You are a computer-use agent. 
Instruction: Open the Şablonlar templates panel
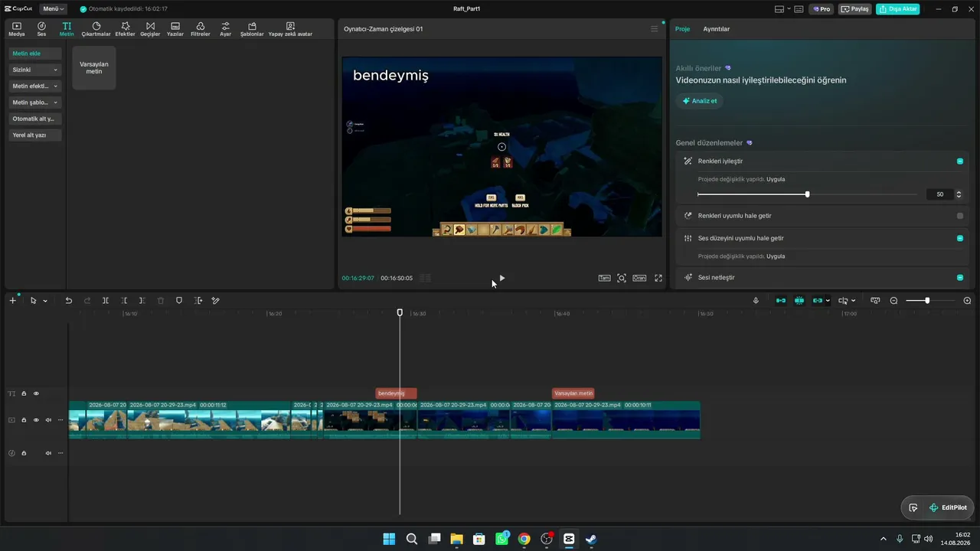(252, 29)
